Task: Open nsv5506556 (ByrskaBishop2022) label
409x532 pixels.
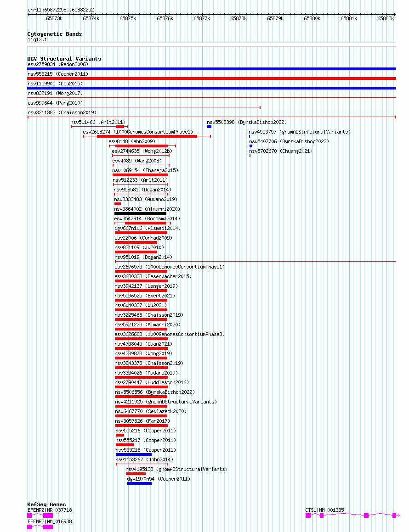Action: coord(155,392)
